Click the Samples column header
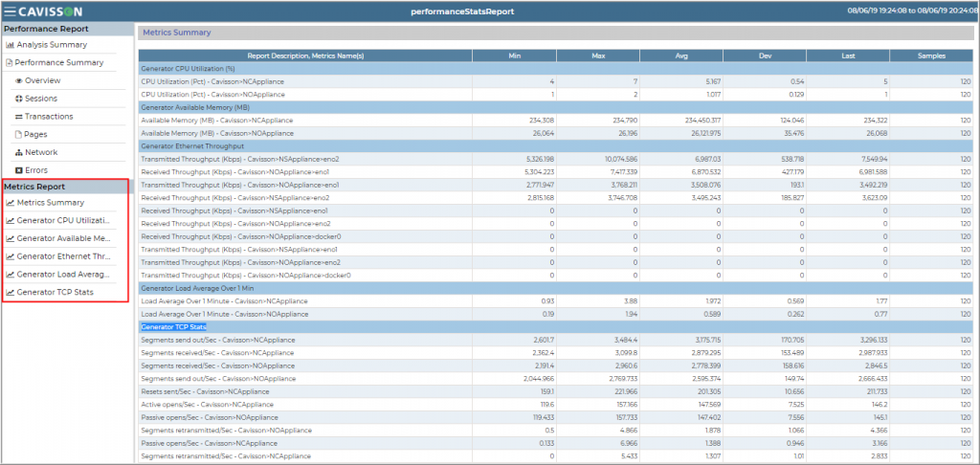The height and width of the screenshot is (465, 980). point(931,55)
